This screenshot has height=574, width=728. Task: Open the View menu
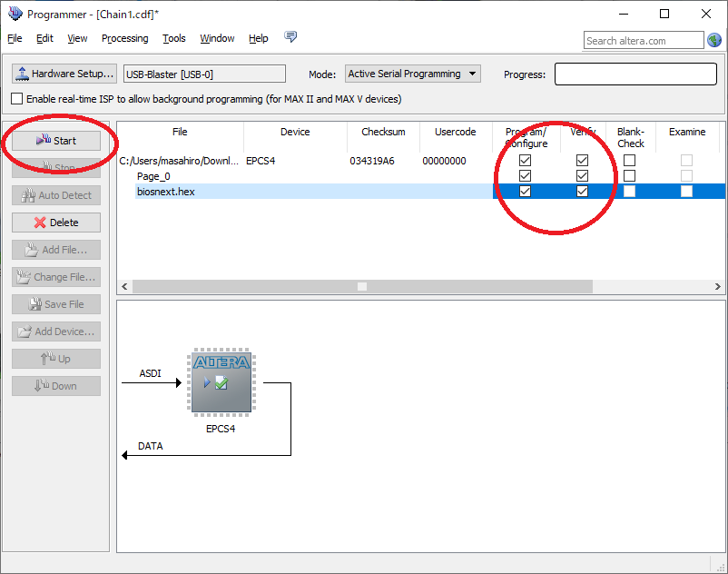click(x=77, y=38)
